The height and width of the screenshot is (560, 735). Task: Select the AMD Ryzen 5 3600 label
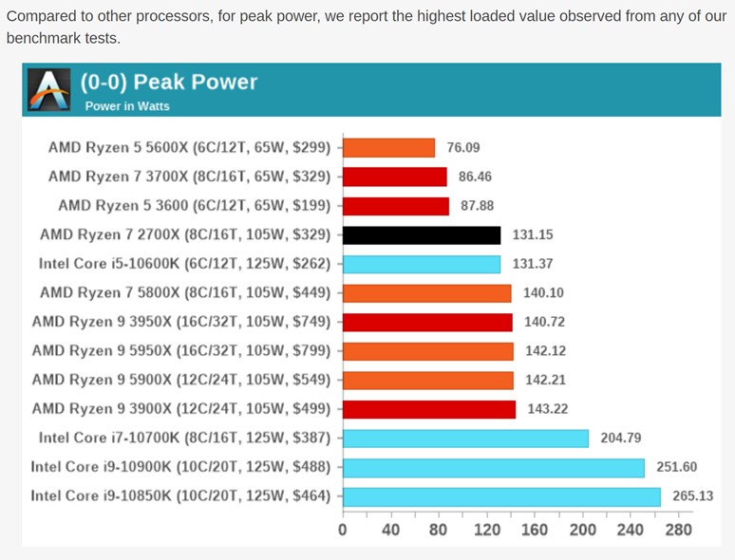click(194, 205)
